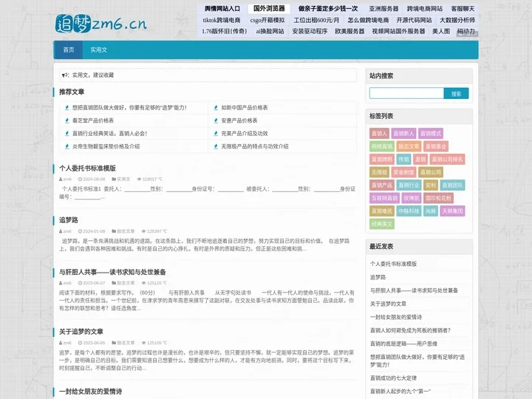This screenshot has width=532, height=399.
Task: Click the megaphone announcement icon
Action: point(65,75)
